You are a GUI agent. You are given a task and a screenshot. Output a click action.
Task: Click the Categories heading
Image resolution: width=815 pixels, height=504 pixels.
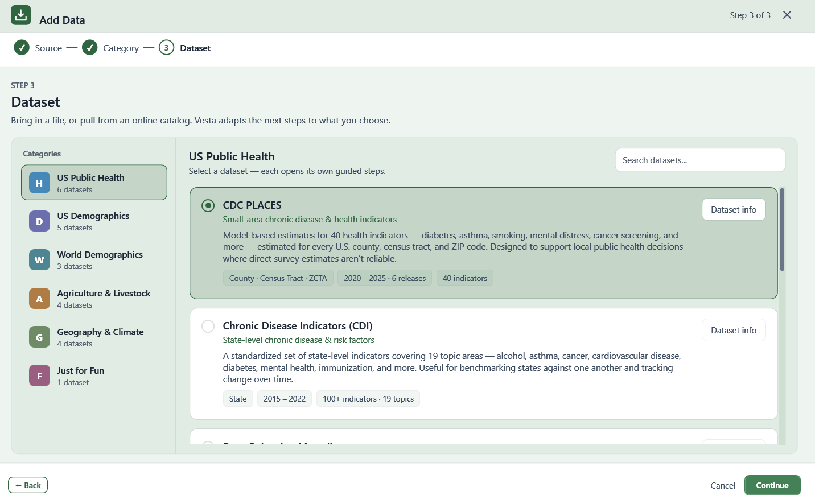42,154
